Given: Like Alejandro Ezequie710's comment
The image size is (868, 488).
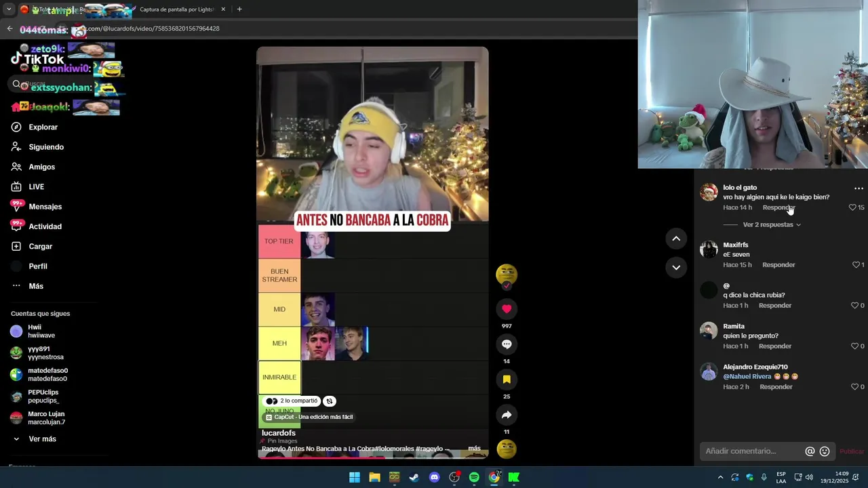Looking at the screenshot, I should pyautogui.click(x=854, y=387).
